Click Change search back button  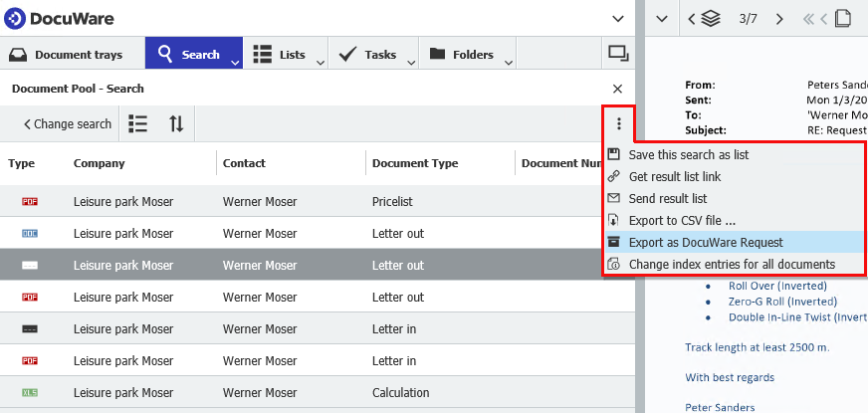point(67,124)
